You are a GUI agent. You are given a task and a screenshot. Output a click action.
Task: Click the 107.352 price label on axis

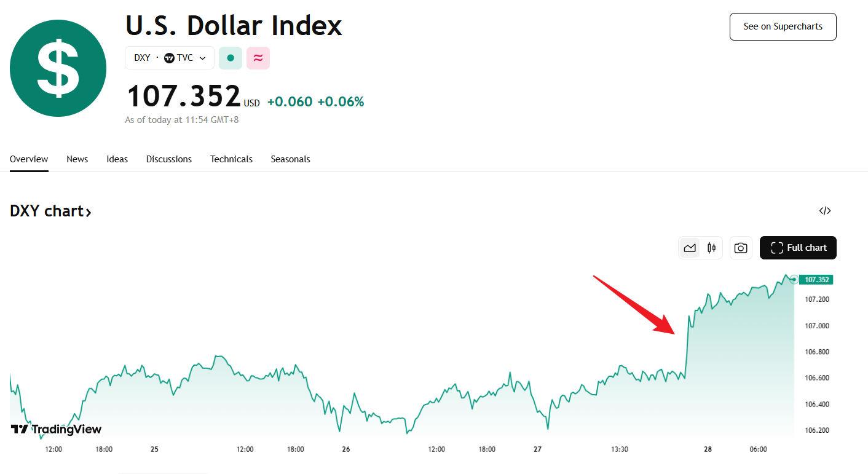coord(816,280)
